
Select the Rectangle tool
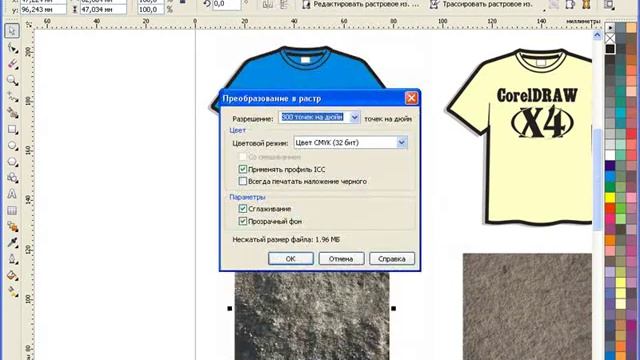pyautogui.click(x=12, y=129)
